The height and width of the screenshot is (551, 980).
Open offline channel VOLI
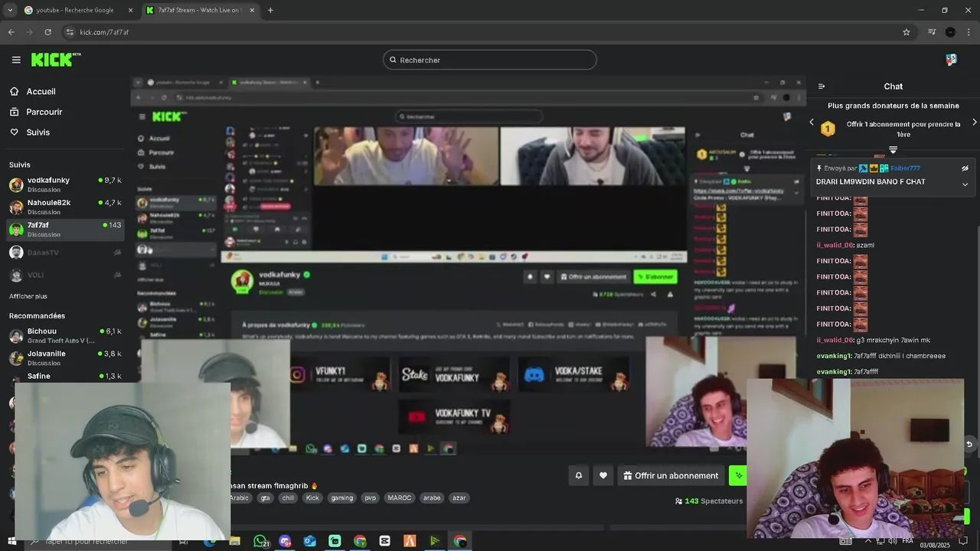pos(65,275)
